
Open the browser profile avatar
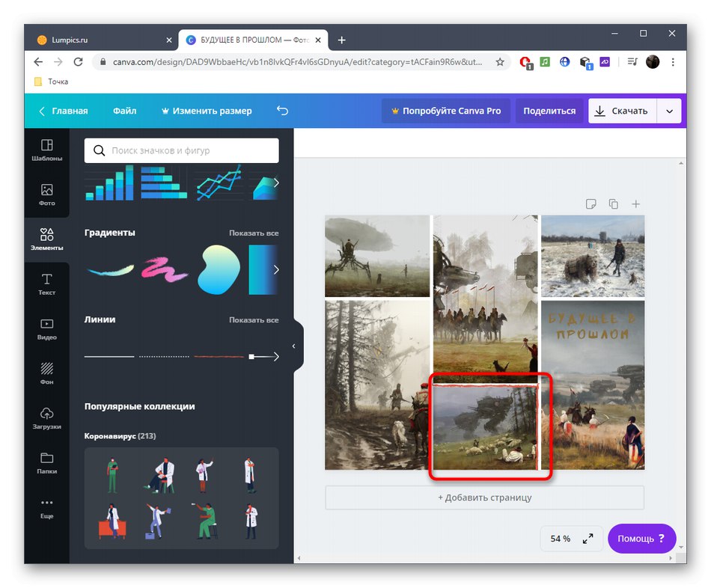[x=653, y=61]
